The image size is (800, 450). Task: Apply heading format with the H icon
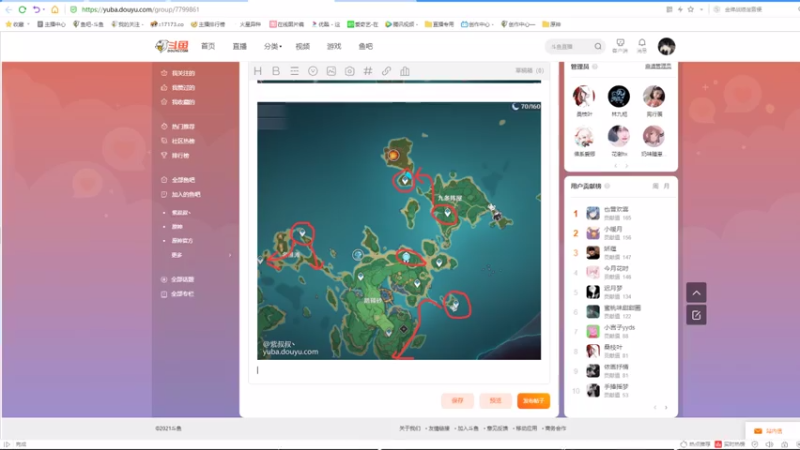coord(258,71)
